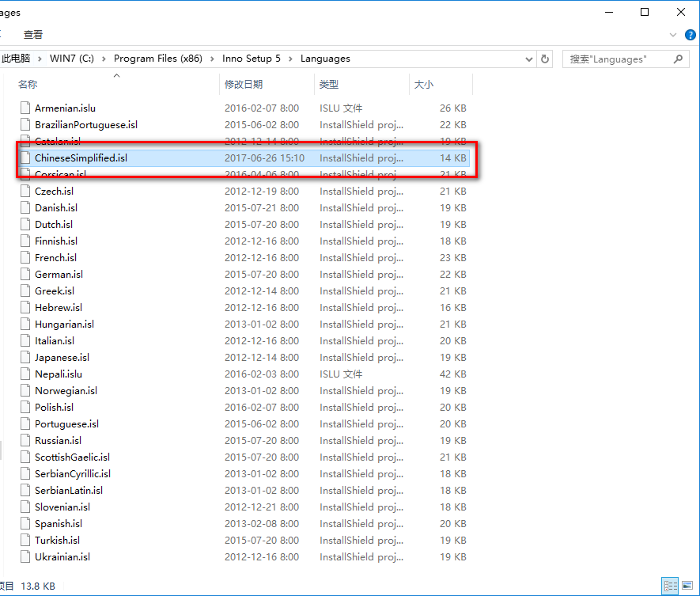
Task: Select the Spanish.isl file name
Action: point(59,524)
